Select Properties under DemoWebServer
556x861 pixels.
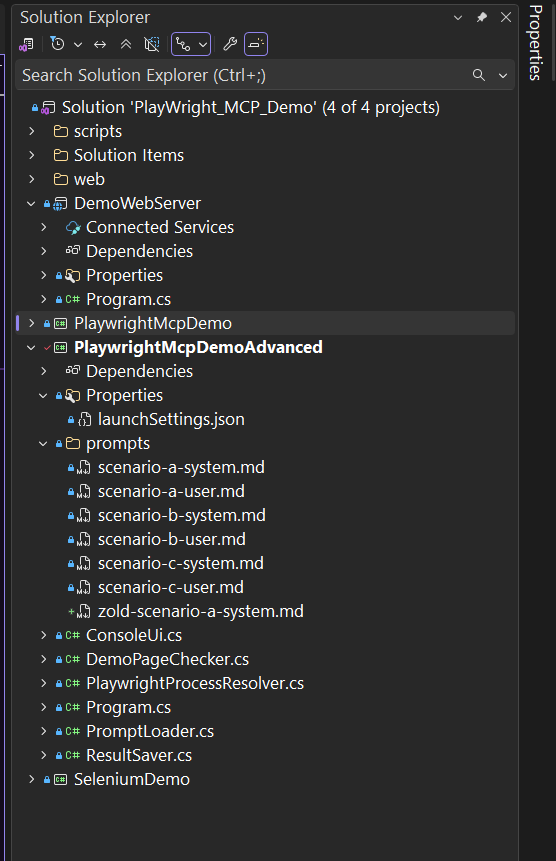125,275
